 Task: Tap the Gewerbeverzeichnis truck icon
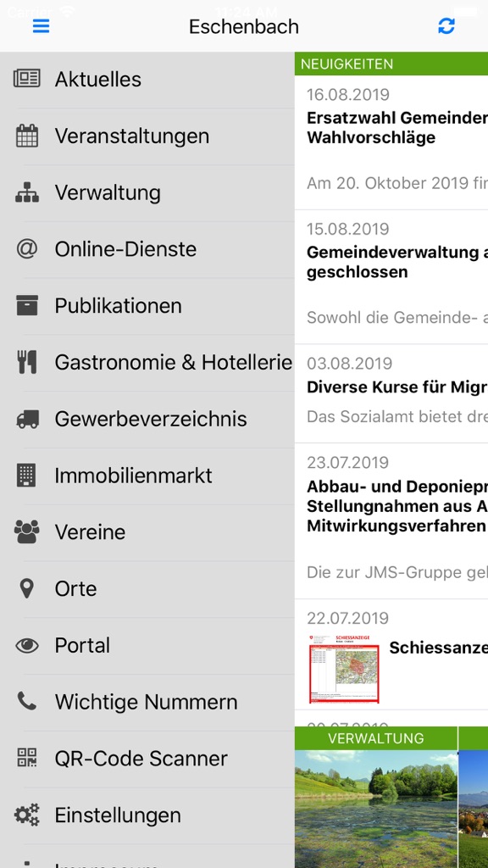click(x=27, y=419)
